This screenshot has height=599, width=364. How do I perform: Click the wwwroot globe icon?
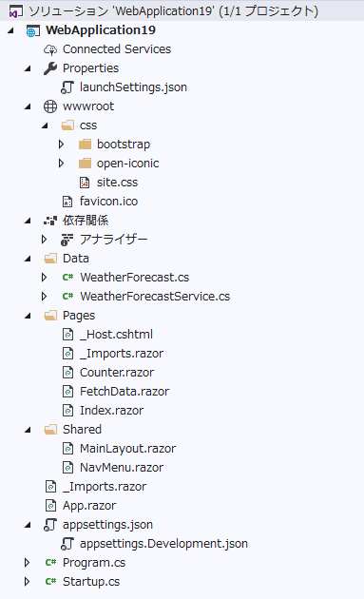[50, 106]
